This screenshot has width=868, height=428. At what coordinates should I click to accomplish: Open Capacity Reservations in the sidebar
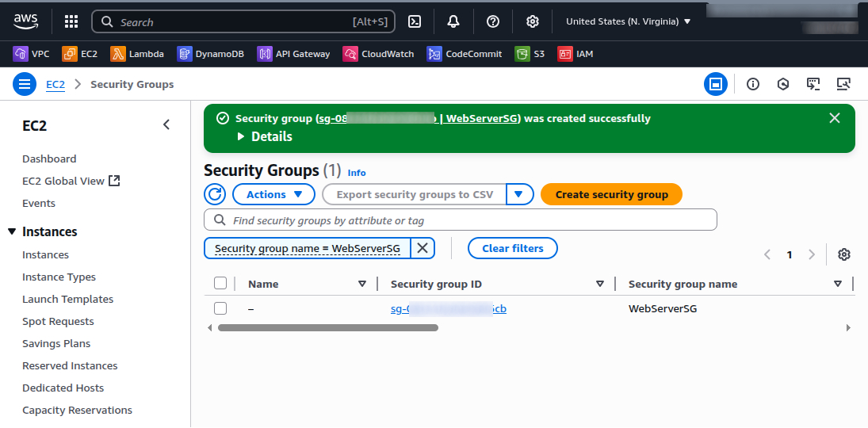77,410
